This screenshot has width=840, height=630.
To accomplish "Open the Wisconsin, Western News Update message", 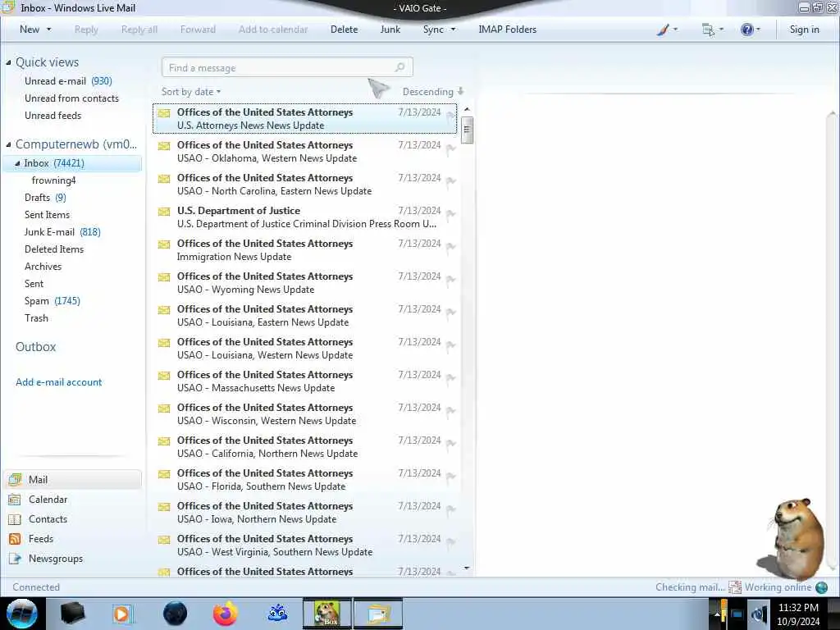I will (304, 414).
